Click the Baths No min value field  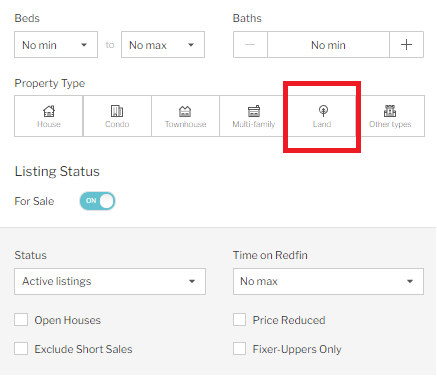click(328, 45)
